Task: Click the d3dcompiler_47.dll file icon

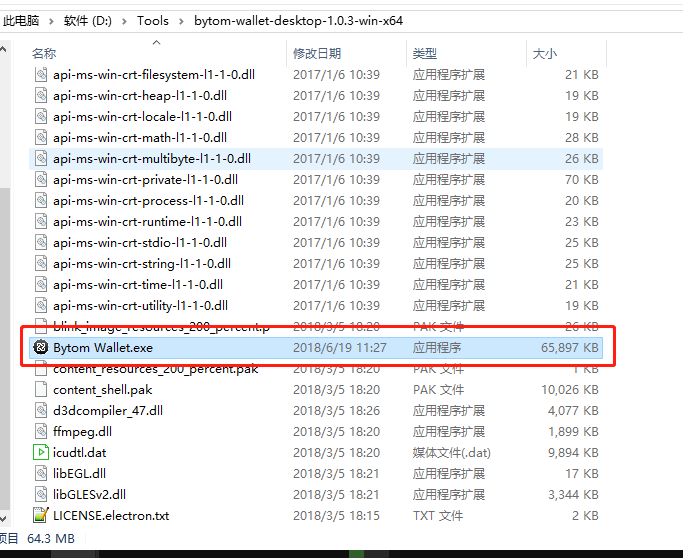Action: click(41, 410)
